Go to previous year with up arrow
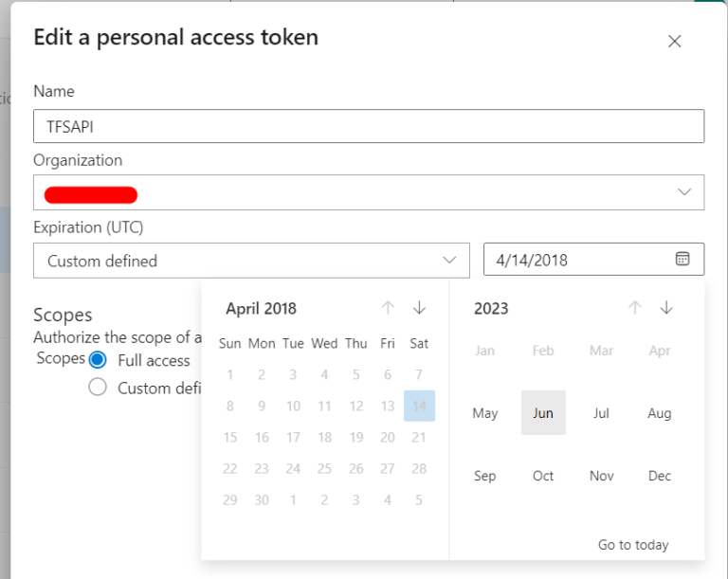 pyautogui.click(x=635, y=308)
